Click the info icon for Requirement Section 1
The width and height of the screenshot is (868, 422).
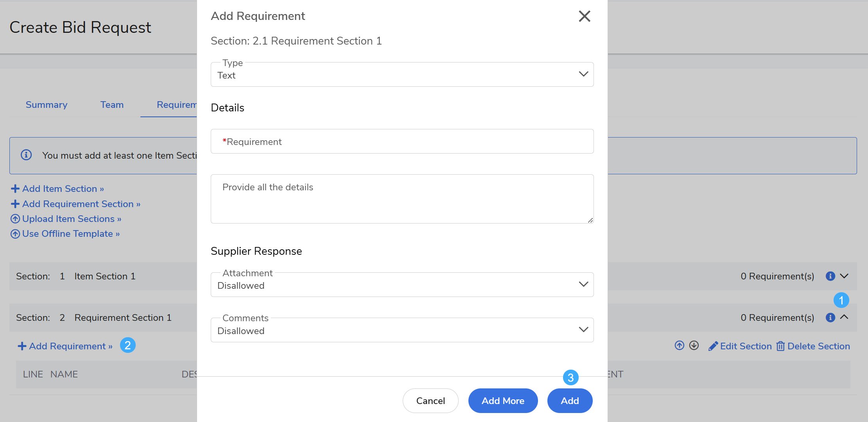click(x=830, y=318)
